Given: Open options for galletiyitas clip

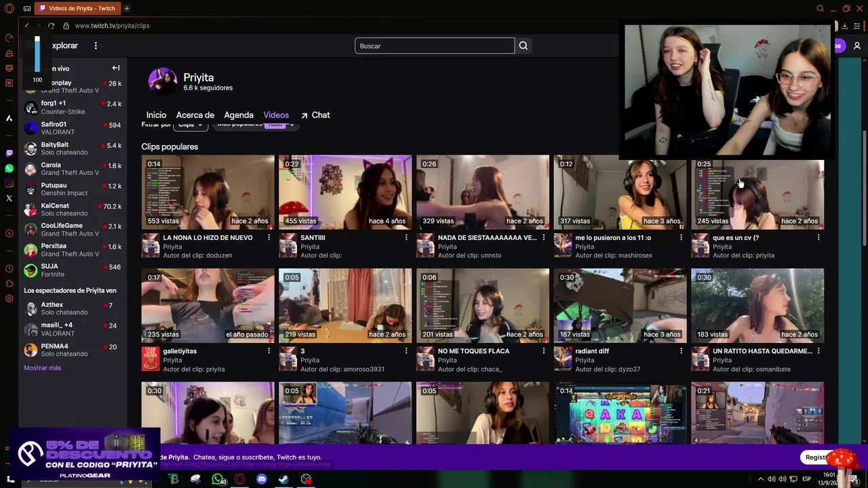Looking at the screenshot, I should 269,351.
